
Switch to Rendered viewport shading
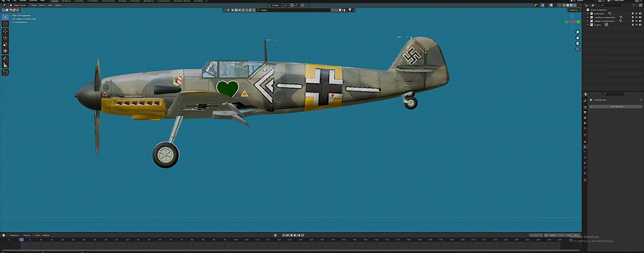575,5
